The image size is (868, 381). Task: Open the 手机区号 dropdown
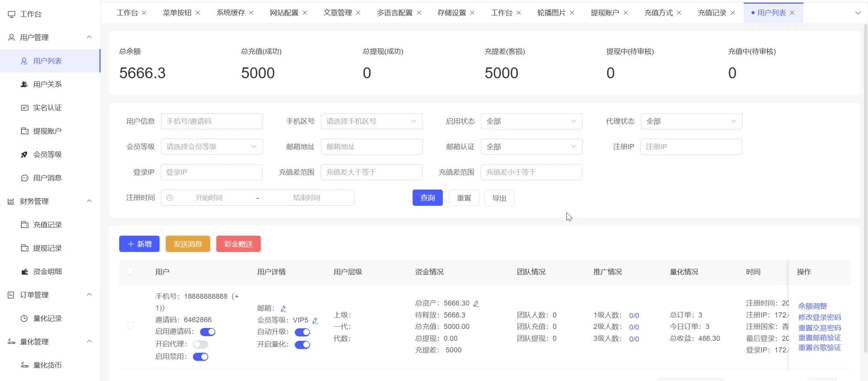coord(371,121)
